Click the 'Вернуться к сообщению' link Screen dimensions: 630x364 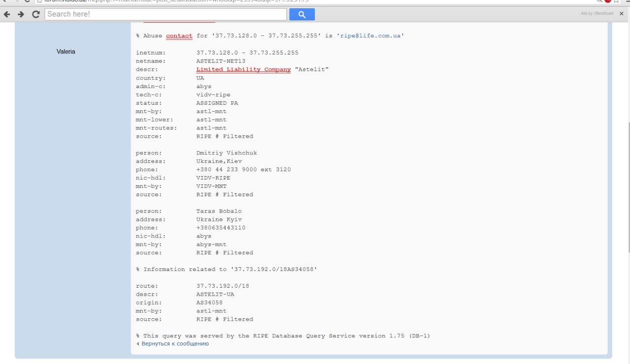[x=175, y=343]
